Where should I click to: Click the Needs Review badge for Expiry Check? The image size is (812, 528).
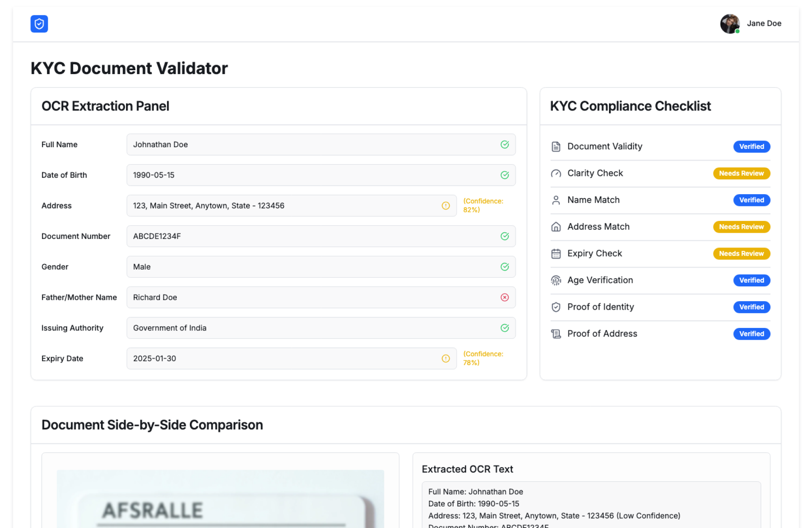pyautogui.click(x=741, y=253)
